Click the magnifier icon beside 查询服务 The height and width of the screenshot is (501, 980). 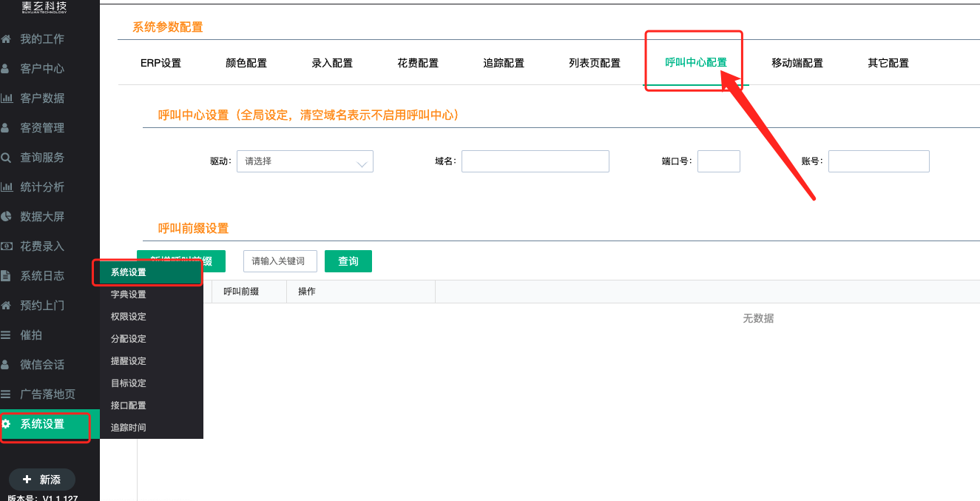point(6,158)
